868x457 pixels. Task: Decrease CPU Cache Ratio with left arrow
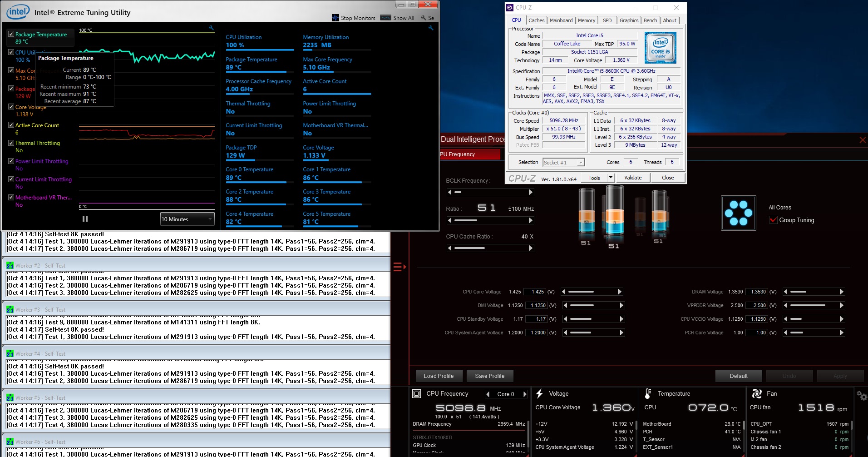point(449,248)
